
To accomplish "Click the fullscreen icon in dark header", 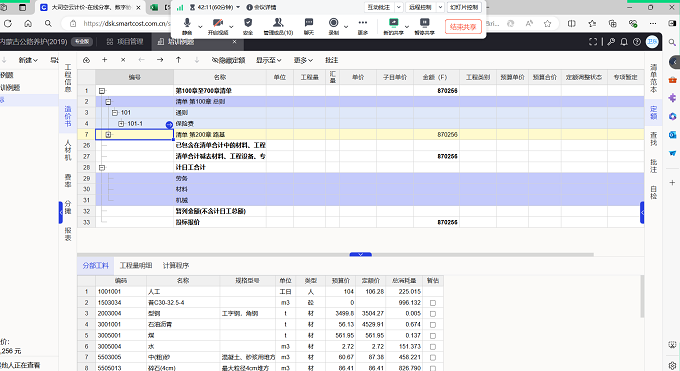I will 593,42.
